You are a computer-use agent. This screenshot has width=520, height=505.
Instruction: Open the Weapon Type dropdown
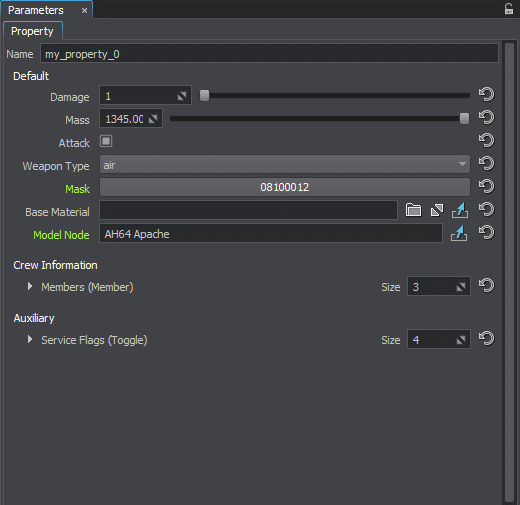(x=285, y=164)
